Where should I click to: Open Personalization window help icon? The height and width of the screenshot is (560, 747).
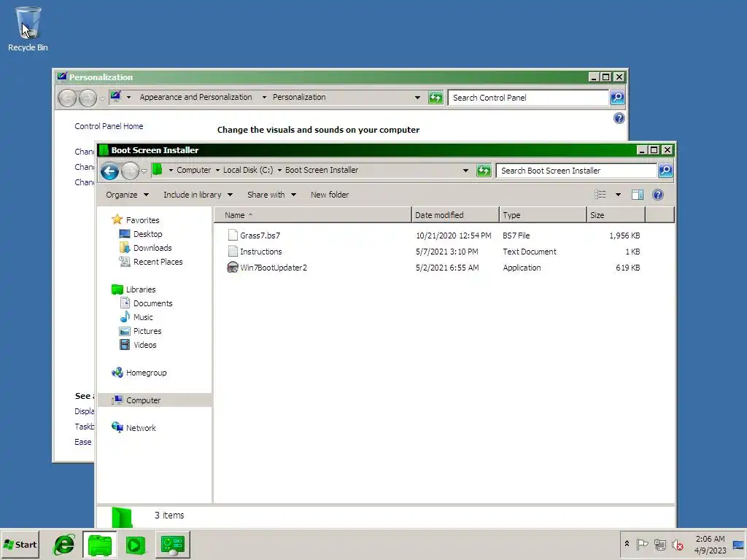pyautogui.click(x=619, y=118)
